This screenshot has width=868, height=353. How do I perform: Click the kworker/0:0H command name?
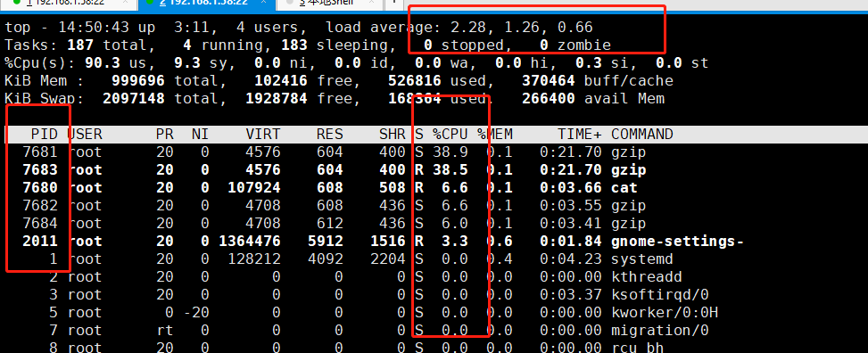point(665,313)
